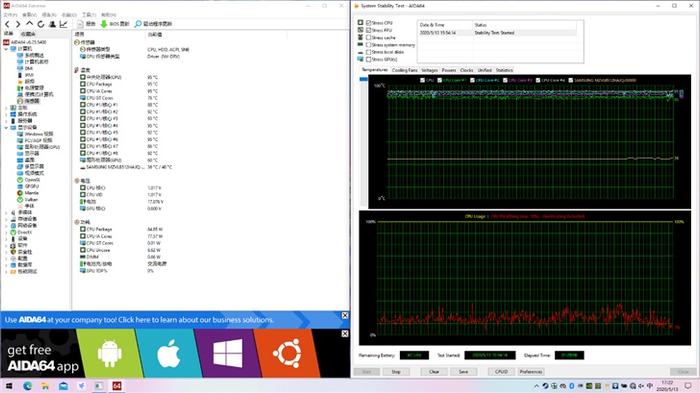This screenshot has width=700, height=393.
Task: Enable the Stress system memory checkbox
Action: [x=368, y=45]
